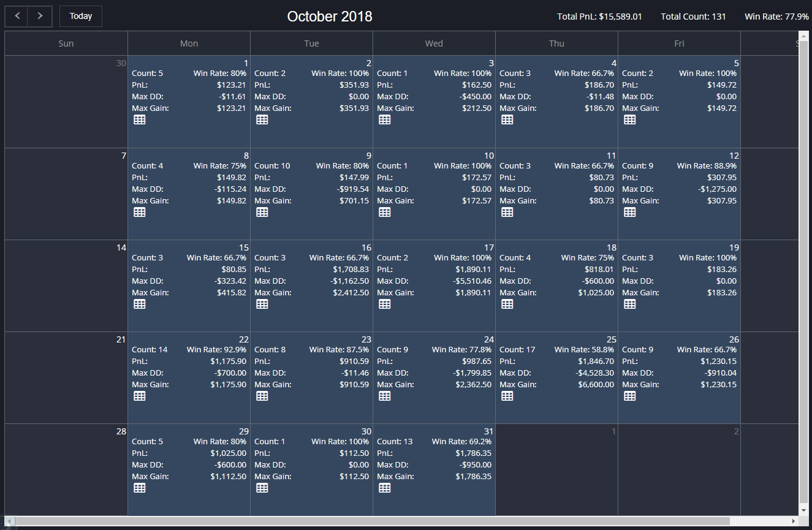Select day number 17 in calendar
The image size is (812, 530).
point(488,248)
